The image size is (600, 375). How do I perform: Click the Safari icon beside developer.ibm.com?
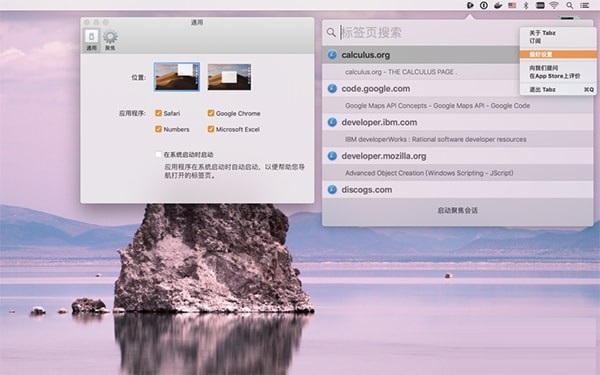tap(332, 122)
